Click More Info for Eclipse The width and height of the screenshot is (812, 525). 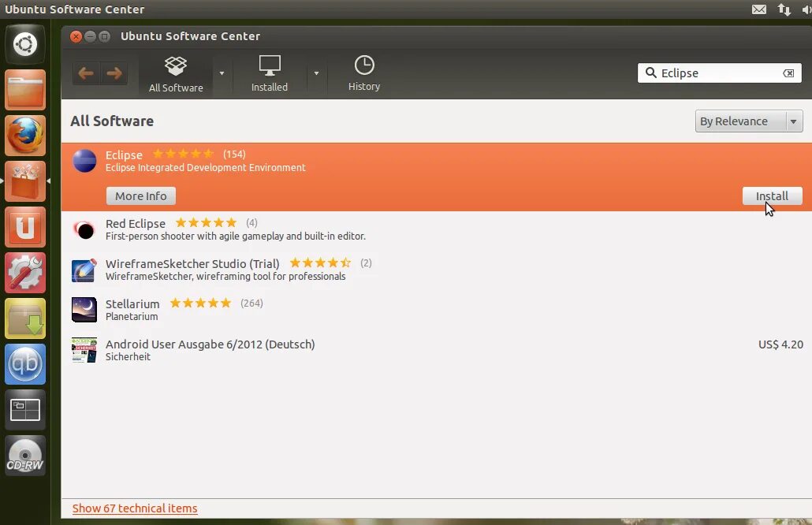(141, 196)
